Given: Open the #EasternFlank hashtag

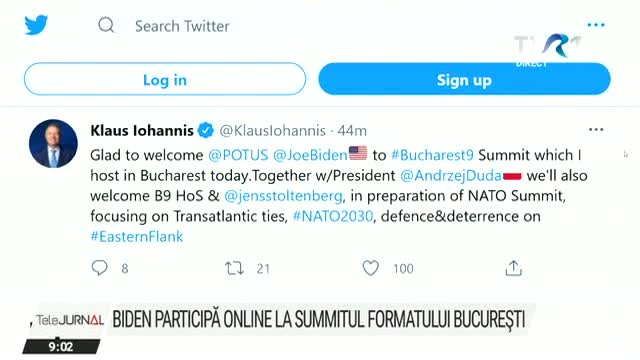Looking at the screenshot, I should [x=137, y=237].
